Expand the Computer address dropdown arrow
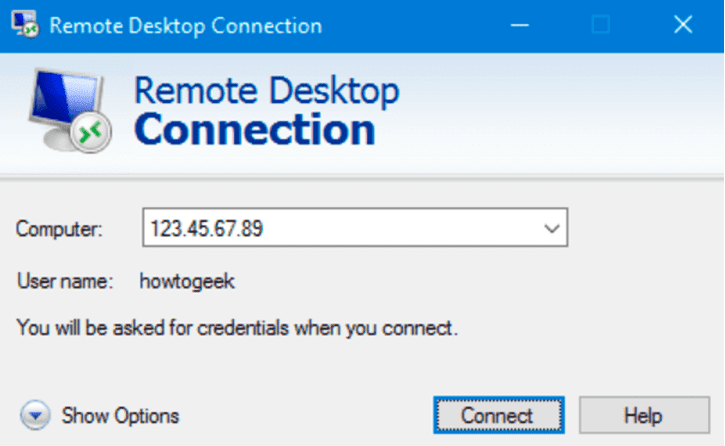The width and height of the screenshot is (725, 446). coord(550,228)
